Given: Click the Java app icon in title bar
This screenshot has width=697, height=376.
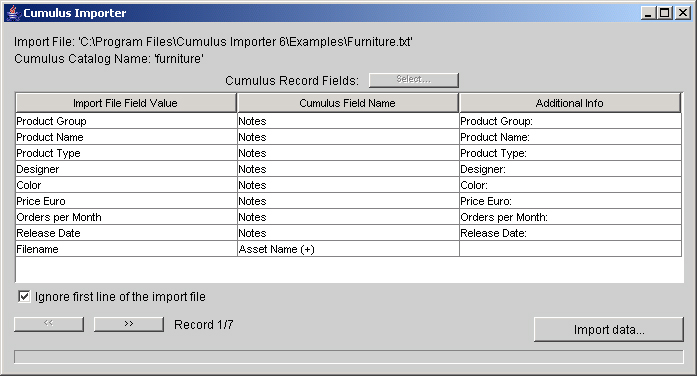Looking at the screenshot, I should [14, 13].
